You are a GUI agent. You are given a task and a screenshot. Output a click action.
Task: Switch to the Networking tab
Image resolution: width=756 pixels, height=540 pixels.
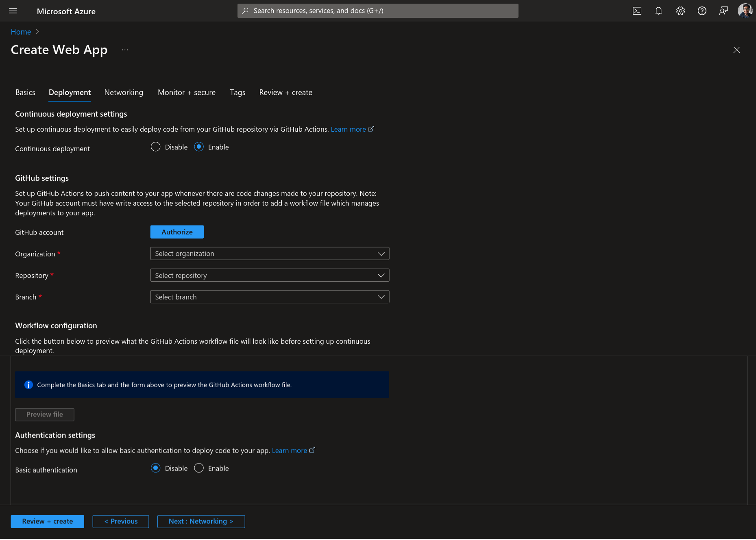(124, 93)
